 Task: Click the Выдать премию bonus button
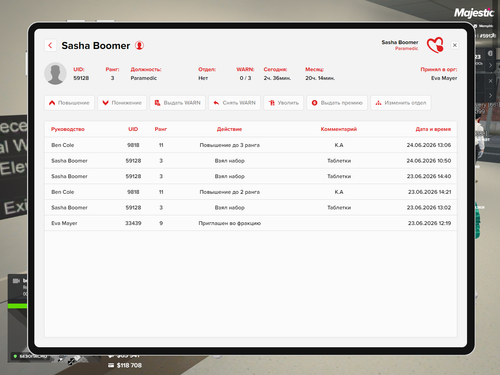(337, 103)
